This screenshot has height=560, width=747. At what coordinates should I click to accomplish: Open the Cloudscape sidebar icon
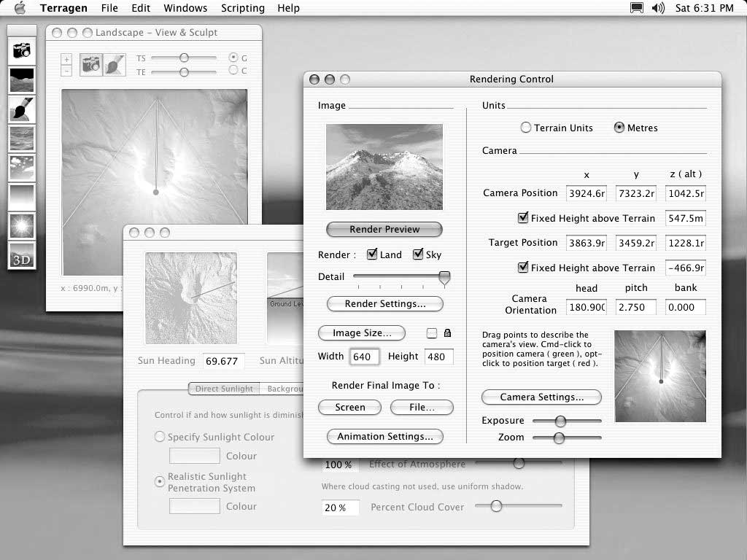pyautogui.click(x=22, y=167)
